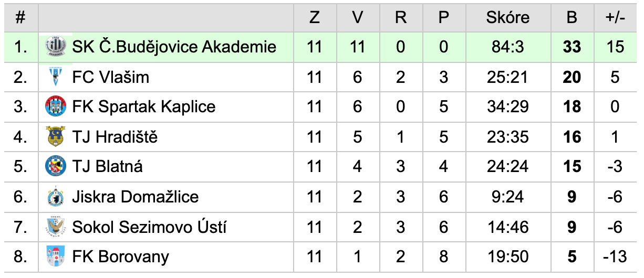
Task: Click the score 84:3 cell
Action: pos(507,47)
